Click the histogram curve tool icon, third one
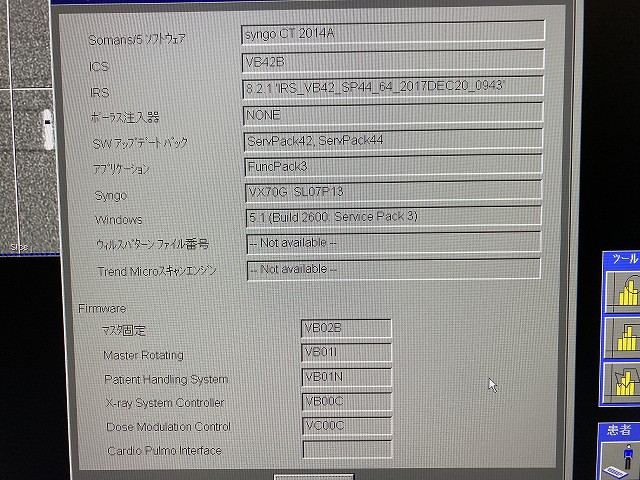Screen dimensions: 640x480 [623, 382]
